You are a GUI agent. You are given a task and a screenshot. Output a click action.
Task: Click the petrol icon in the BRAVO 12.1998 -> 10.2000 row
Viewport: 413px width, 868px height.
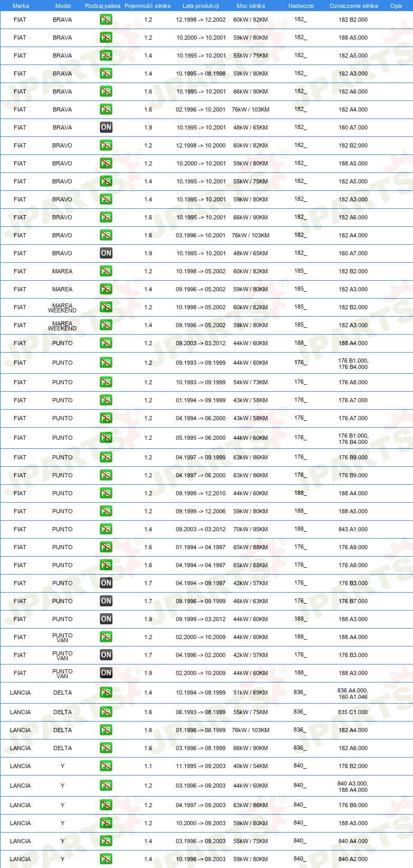point(106,145)
